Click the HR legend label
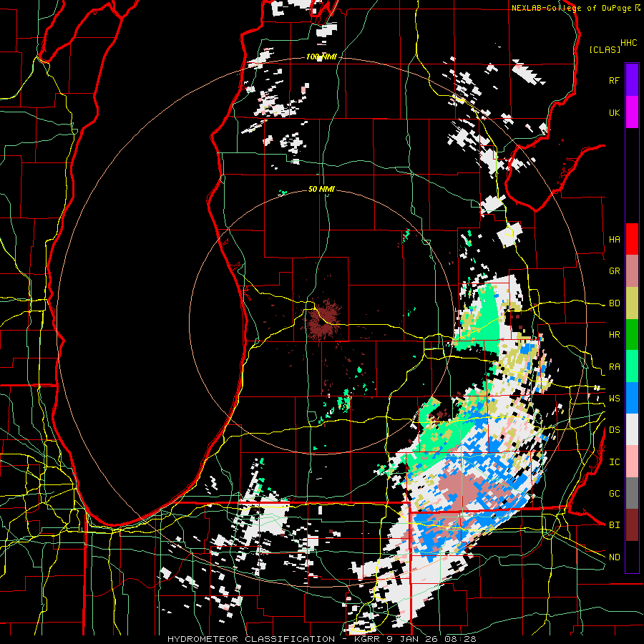Viewport: 644px width, 644px height. (614, 335)
